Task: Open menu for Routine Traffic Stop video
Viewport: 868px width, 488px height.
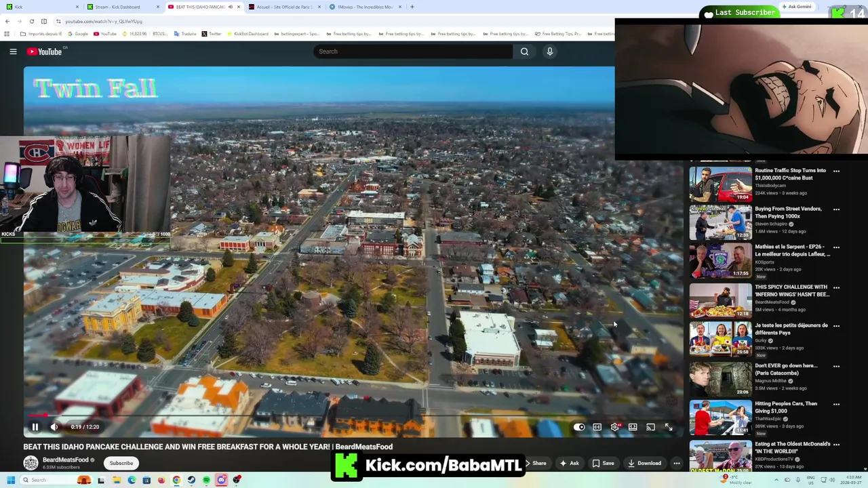Action: pyautogui.click(x=836, y=171)
